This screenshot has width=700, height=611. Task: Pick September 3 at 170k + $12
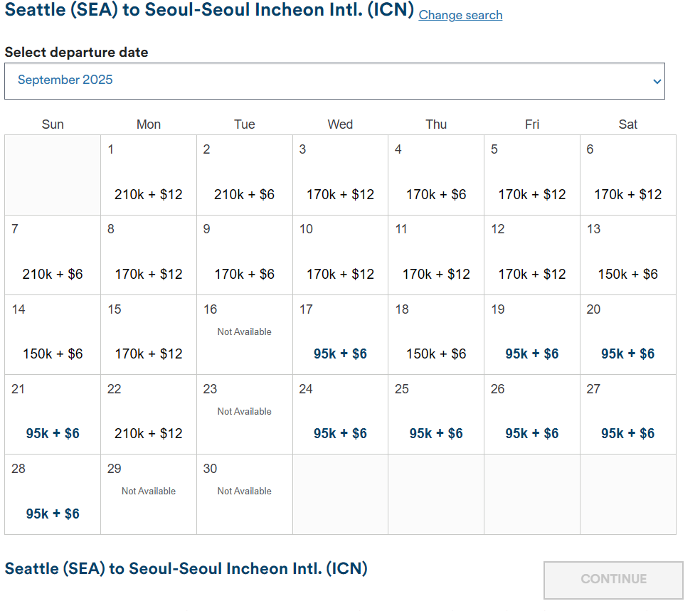[x=340, y=194]
